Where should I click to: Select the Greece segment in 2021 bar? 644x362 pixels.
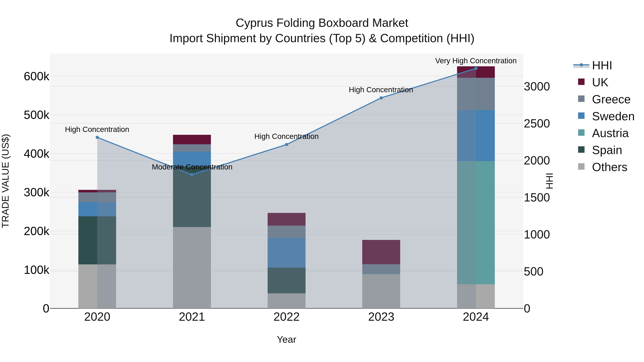pyautogui.click(x=192, y=148)
